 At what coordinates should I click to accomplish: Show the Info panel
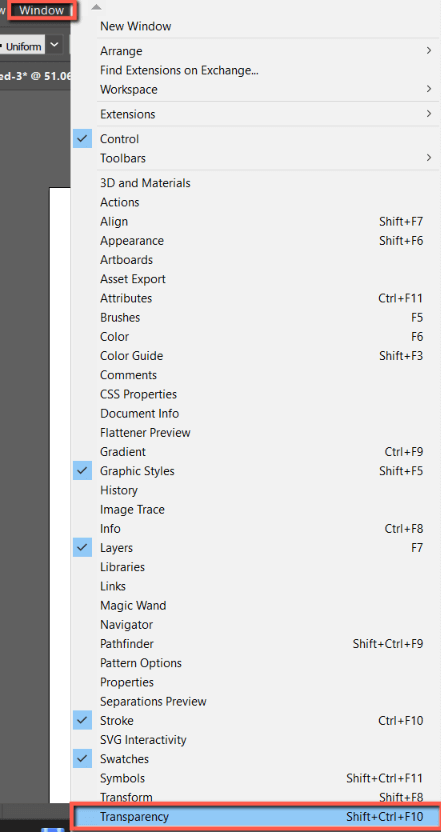256,528
